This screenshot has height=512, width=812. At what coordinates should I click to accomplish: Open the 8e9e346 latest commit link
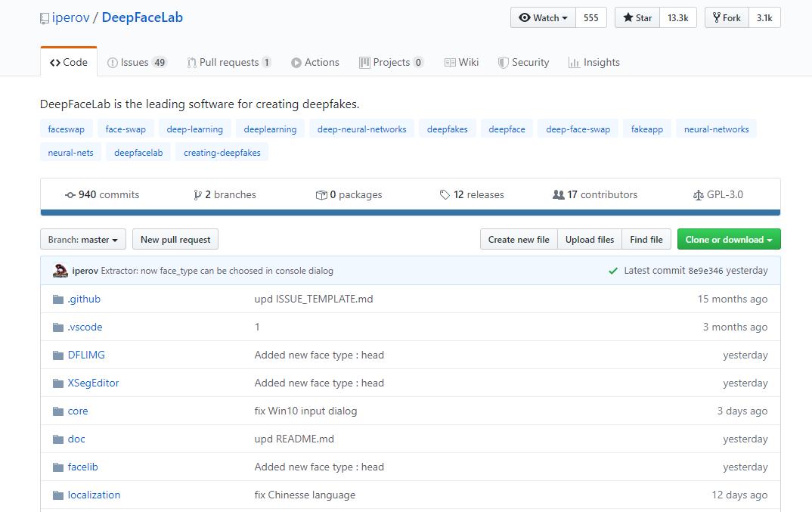coord(705,271)
